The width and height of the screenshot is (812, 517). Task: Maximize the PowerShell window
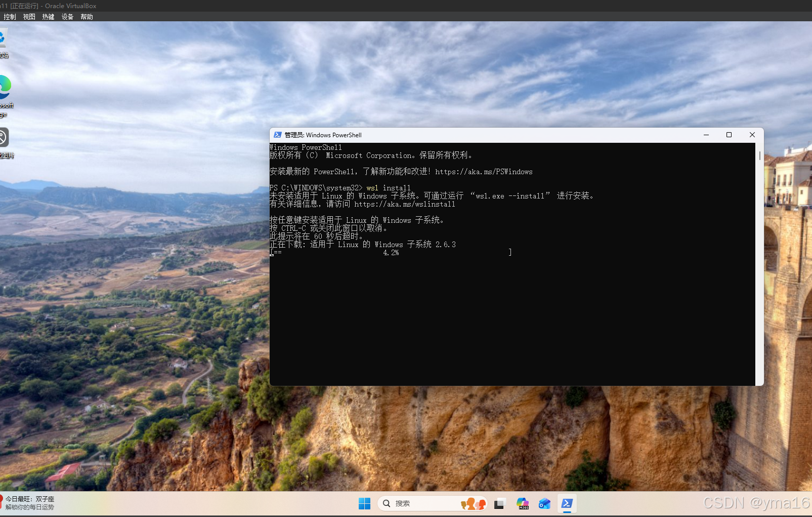point(729,135)
